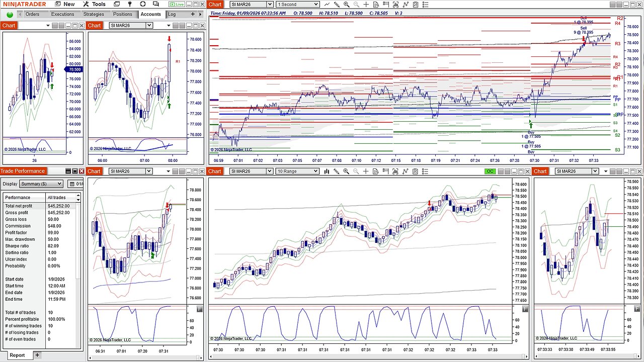
Task: Click the Help lifebuoy icon
Action: coord(143,4)
